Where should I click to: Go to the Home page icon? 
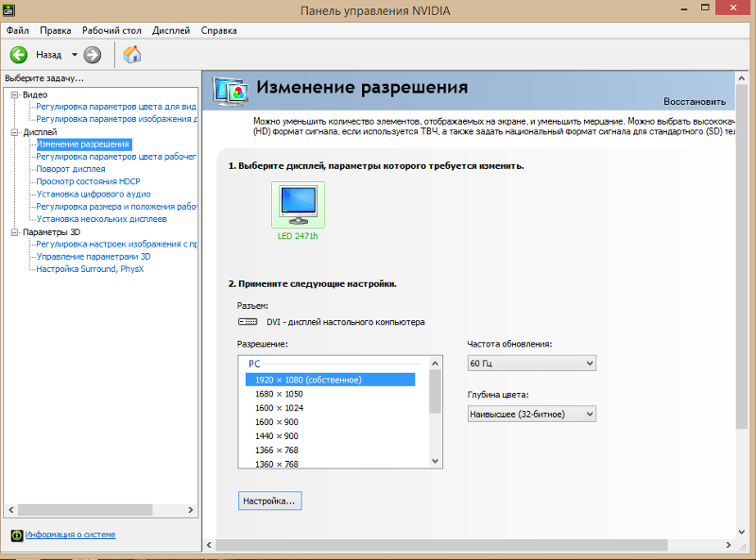point(132,55)
